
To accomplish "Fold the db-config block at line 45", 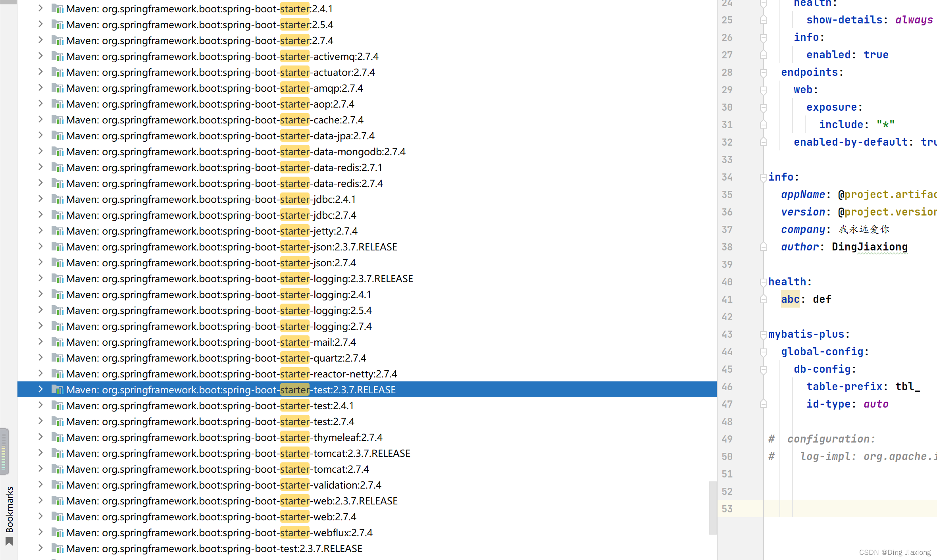I will [763, 369].
